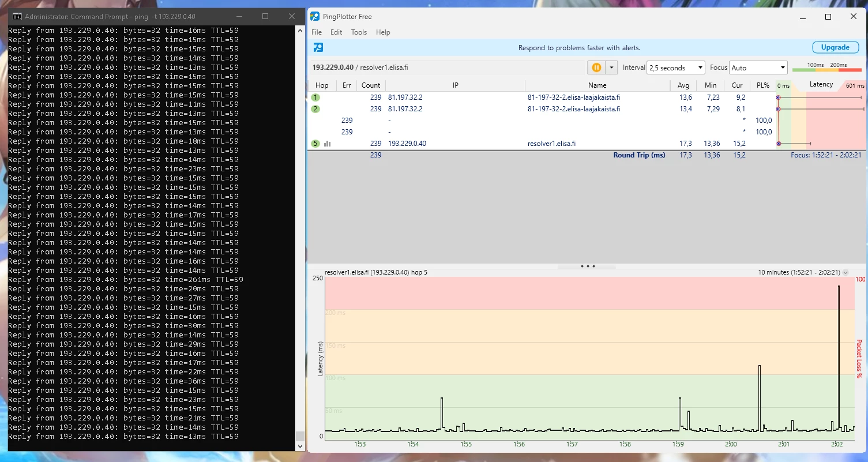Click the Err column header
The height and width of the screenshot is (462, 868).
point(347,85)
